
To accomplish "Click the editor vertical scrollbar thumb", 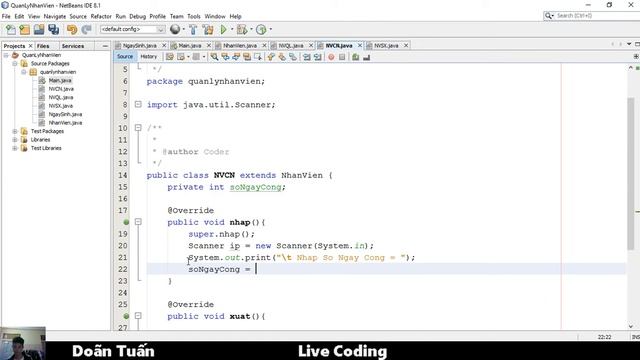I will click(631, 173).
